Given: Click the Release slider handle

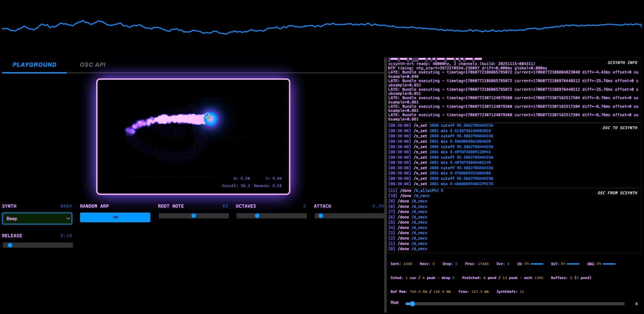Looking at the screenshot, I should tap(10, 245).
